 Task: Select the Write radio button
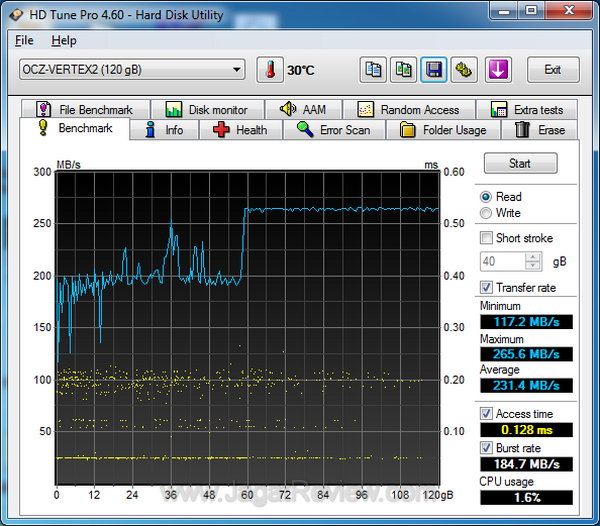tap(486, 213)
